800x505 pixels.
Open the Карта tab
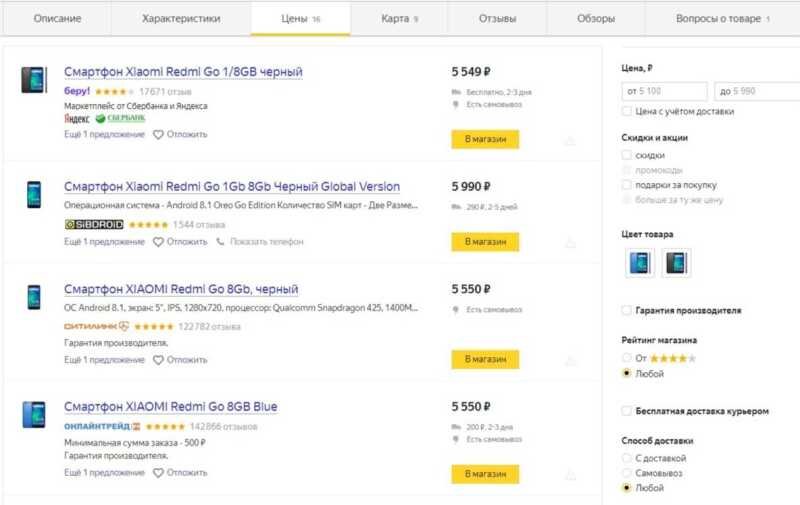pos(399,18)
